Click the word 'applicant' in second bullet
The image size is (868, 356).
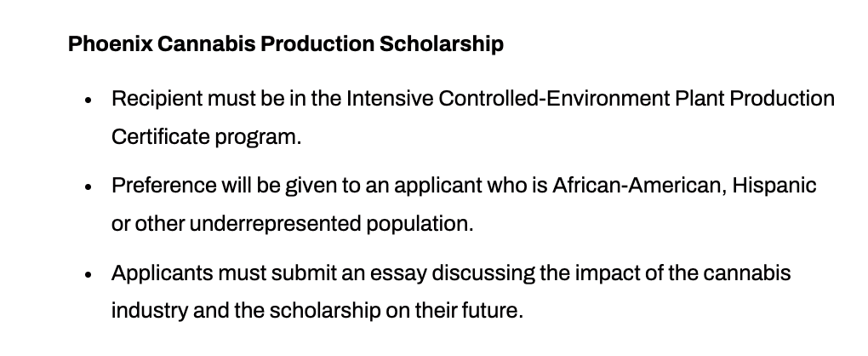pyautogui.click(x=438, y=186)
